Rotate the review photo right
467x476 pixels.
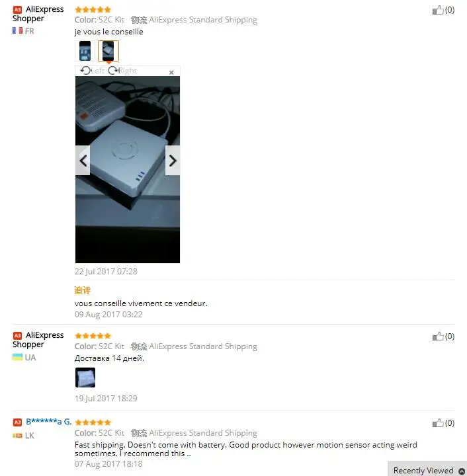(x=122, y=71)
